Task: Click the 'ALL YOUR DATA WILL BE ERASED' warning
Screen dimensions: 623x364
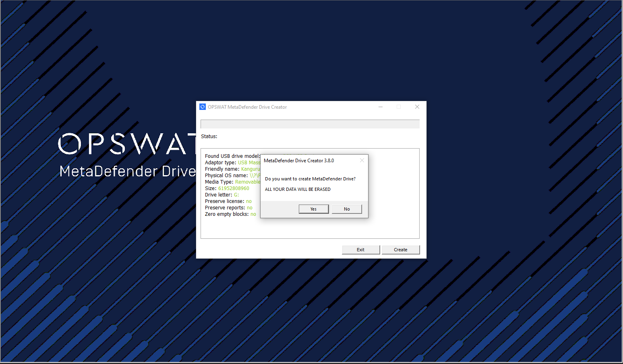Action: coord(298,189)
